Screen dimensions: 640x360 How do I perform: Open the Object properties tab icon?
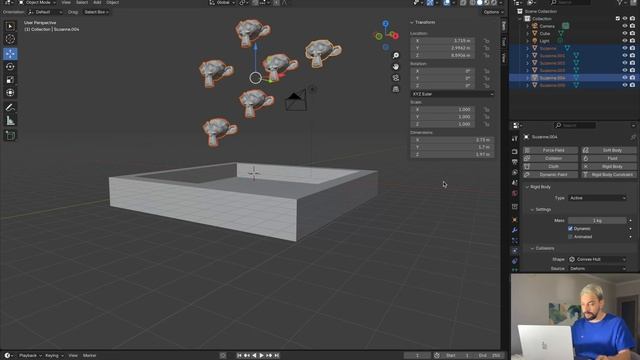[515, 220]
